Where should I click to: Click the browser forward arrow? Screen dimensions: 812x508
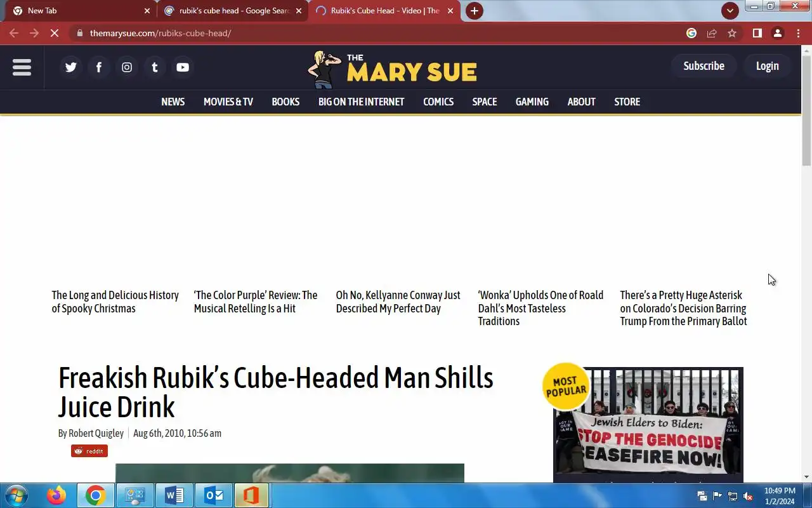[x=34, y=33]
